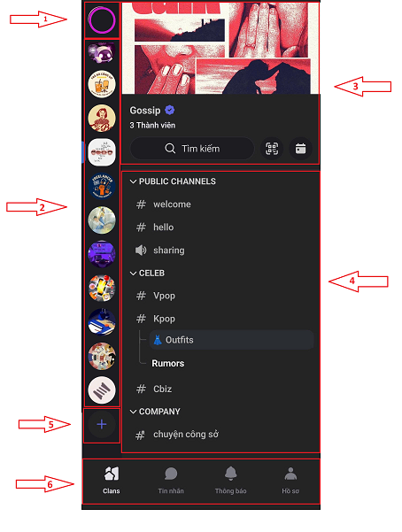The height and width of the screenshot is (532, 402).
Task: Open the Clans tab
Action: tap(112, 482)
